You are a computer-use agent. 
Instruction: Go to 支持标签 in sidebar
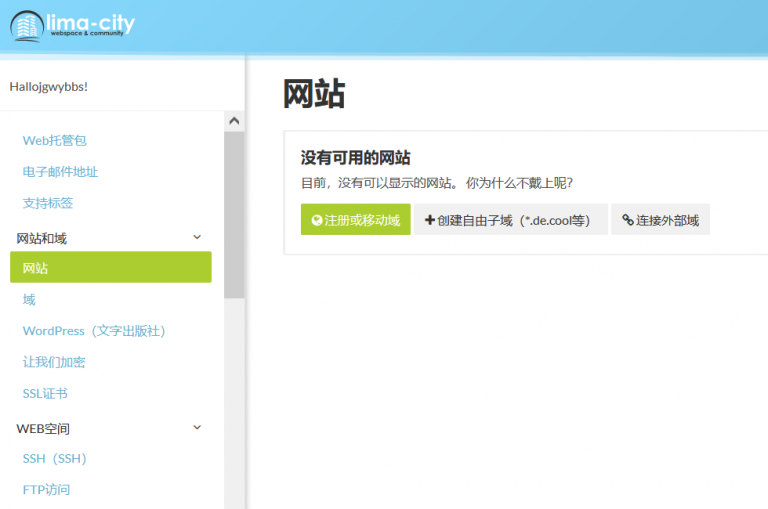pyautogui.click(x=48, y=203)
